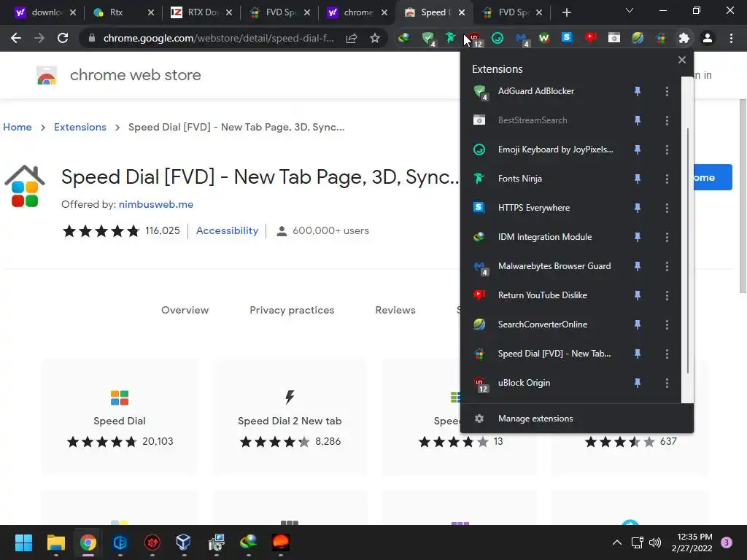
Task: Click the AdGuard AdBlocker toolbar icon
Action: (x=428, y=38)
